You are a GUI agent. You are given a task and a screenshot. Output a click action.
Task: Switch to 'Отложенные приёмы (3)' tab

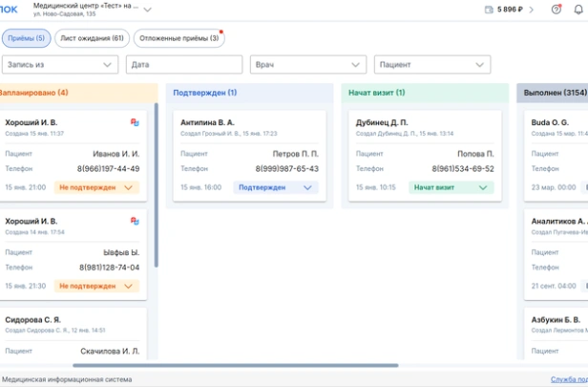178,39
